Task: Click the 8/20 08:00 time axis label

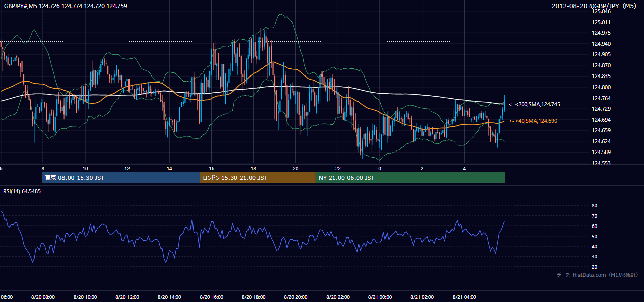Action: [x=43, y=297]
